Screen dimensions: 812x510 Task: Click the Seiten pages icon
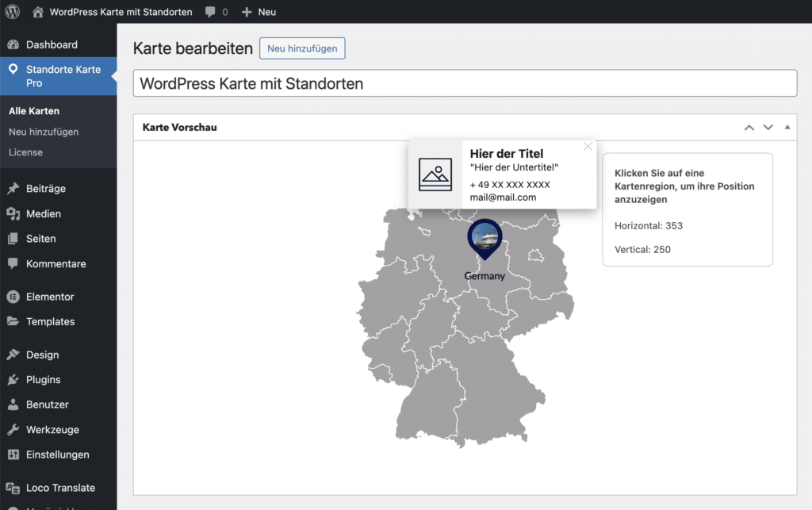pyautogui.click(x=13, y=239)
